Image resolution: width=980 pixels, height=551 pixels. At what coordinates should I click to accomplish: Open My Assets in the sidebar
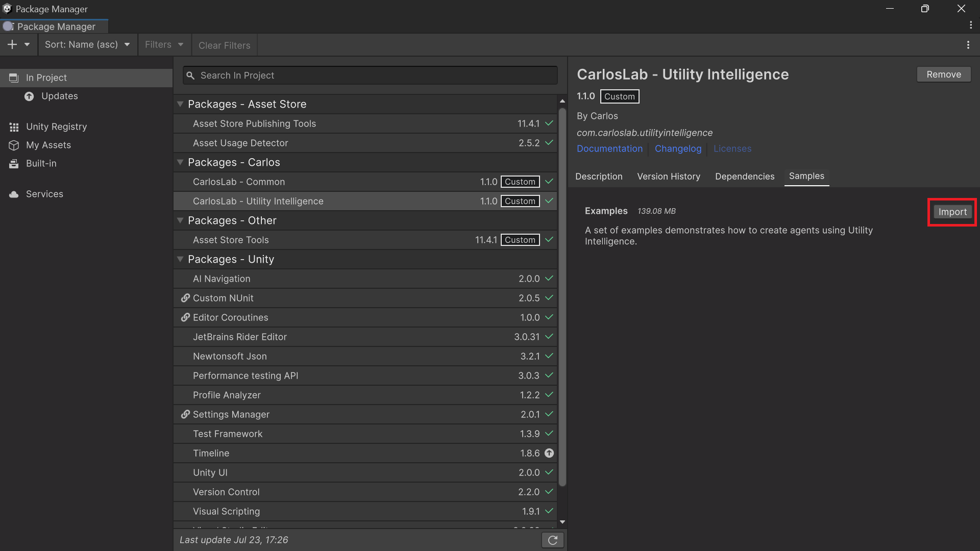pyautogui.click(x=48, y=145)
